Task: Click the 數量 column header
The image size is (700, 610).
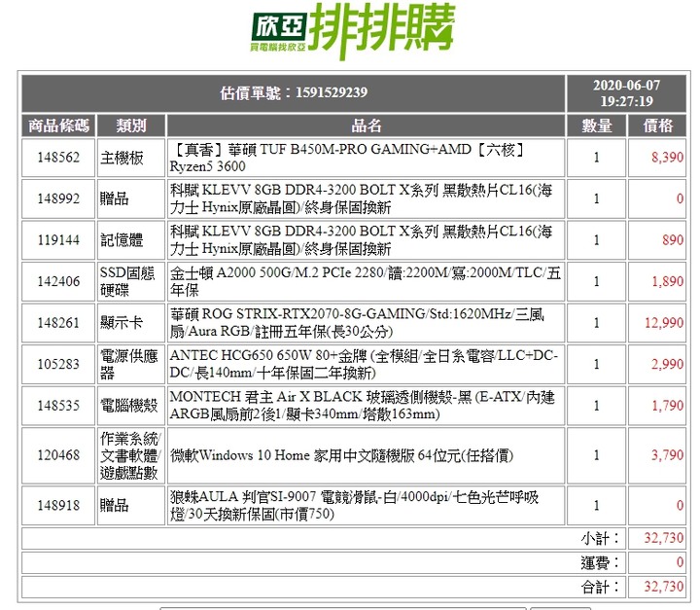Action: (x=596, y=126)
